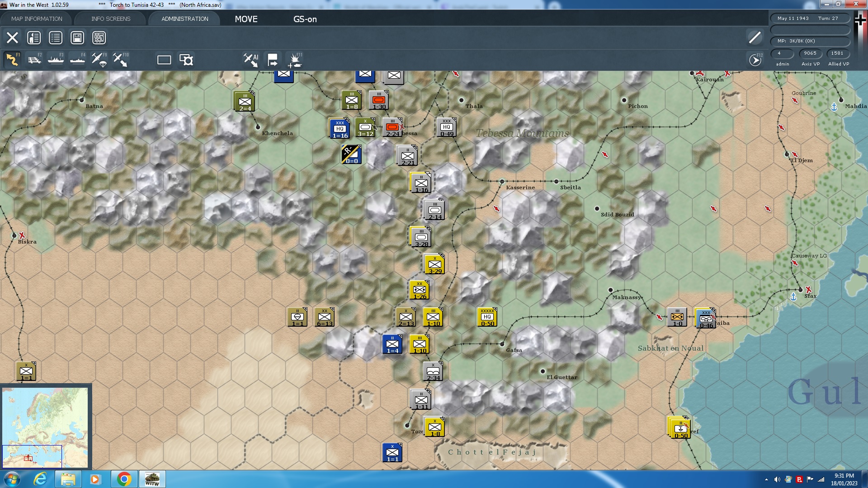Select the xxxxx HQ 0-50 unit counter
Screen dimensions: 868x488
pyautogui.click(x=487, y=317)
